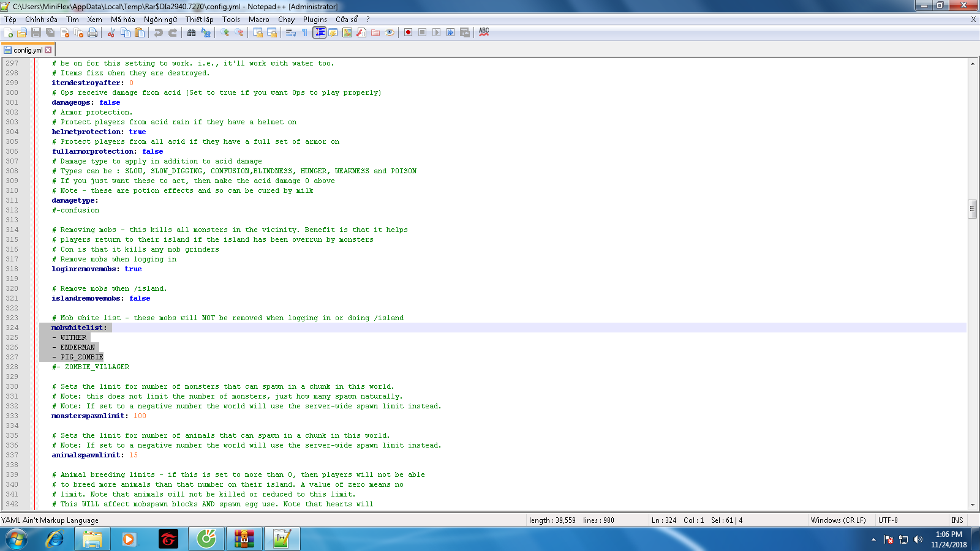
Task: Open the Thiết lập menu
Action: [200, 20]
